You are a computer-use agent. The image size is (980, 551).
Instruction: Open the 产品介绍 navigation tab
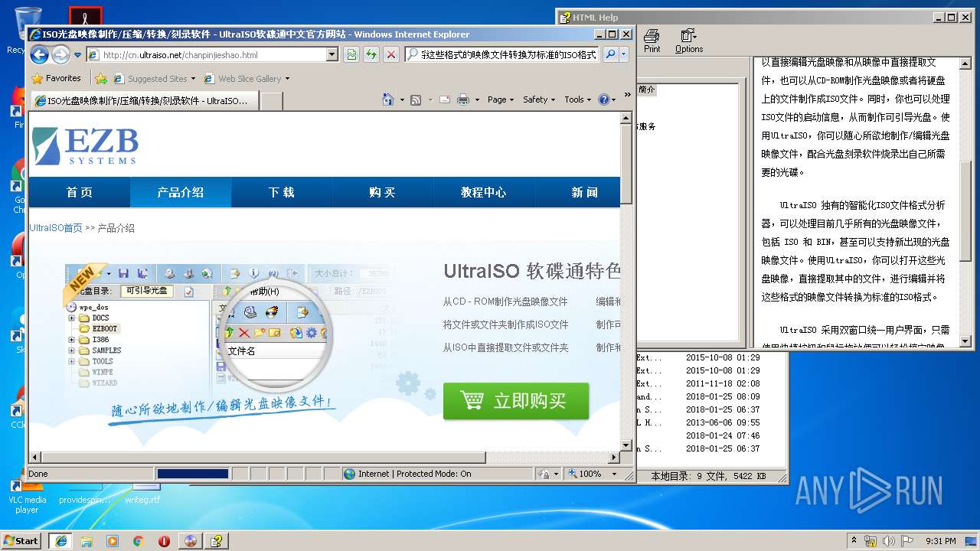click(181, 192)
